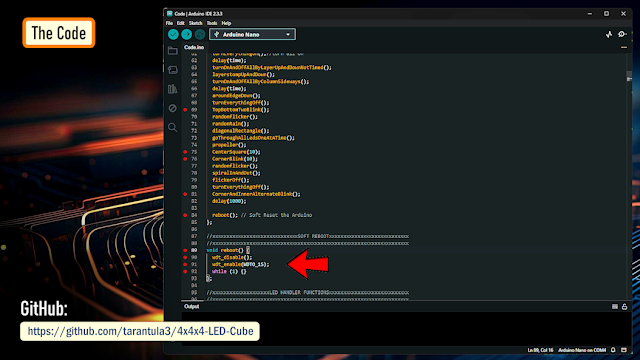640x360 pixels.
Task: Click the void reboot() function line
Action: (x=228, y=250)
